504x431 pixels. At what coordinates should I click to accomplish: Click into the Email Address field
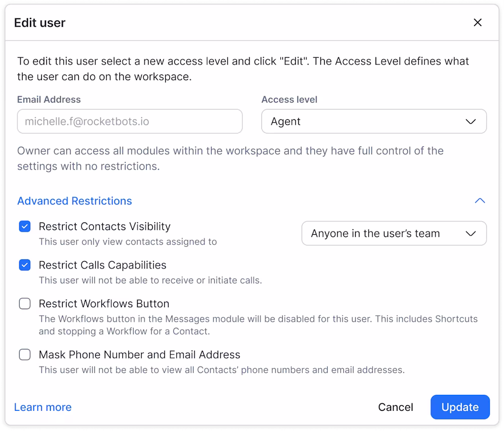pyautogui.click(x=130, y=121)
